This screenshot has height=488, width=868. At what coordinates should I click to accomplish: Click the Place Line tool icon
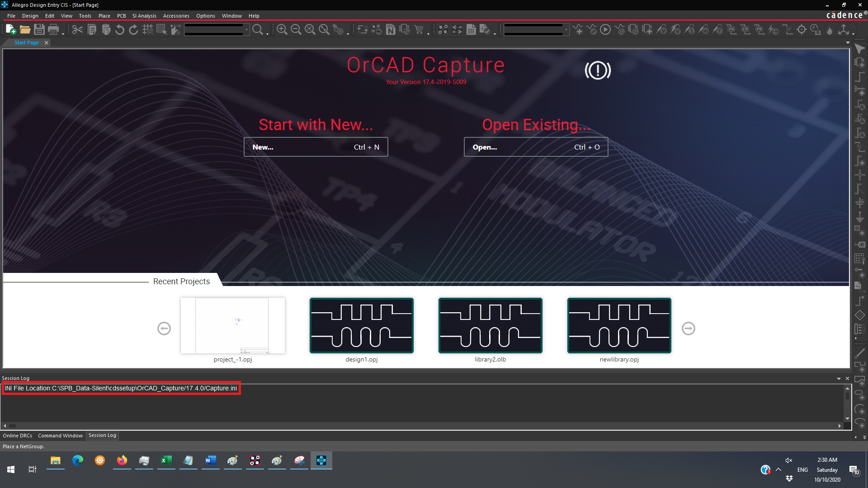point(860,353)
